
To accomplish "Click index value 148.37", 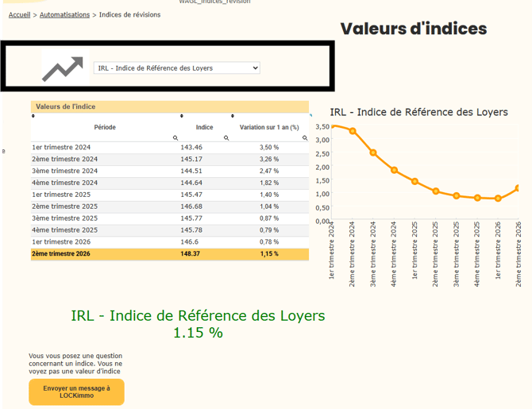I will coord(190,254).
